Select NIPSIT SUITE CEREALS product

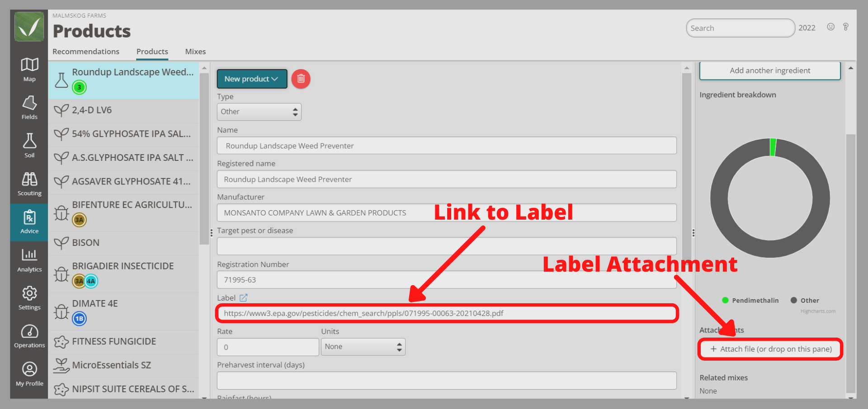coord(123,389)
